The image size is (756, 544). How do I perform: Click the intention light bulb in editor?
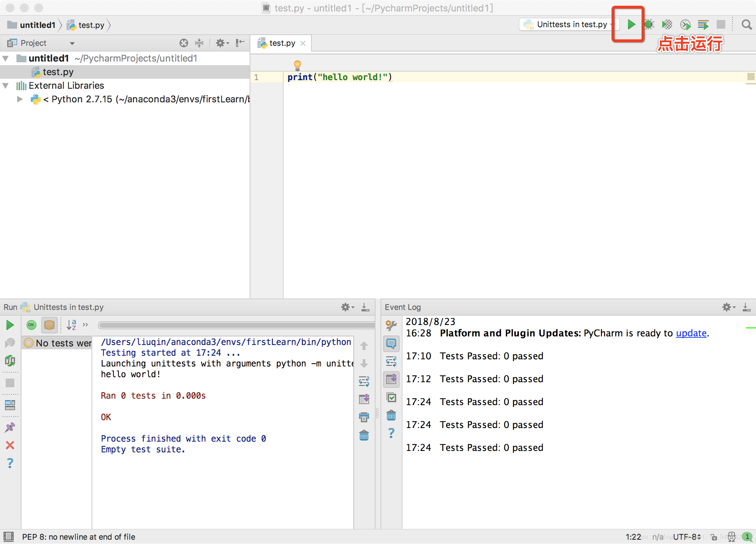(297, 65)
